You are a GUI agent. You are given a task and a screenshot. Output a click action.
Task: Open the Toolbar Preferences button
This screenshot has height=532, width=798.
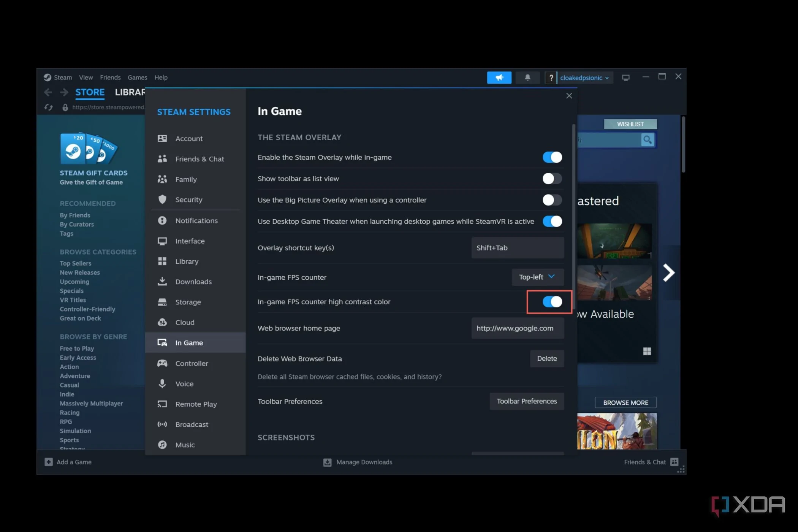click(527, 401)
